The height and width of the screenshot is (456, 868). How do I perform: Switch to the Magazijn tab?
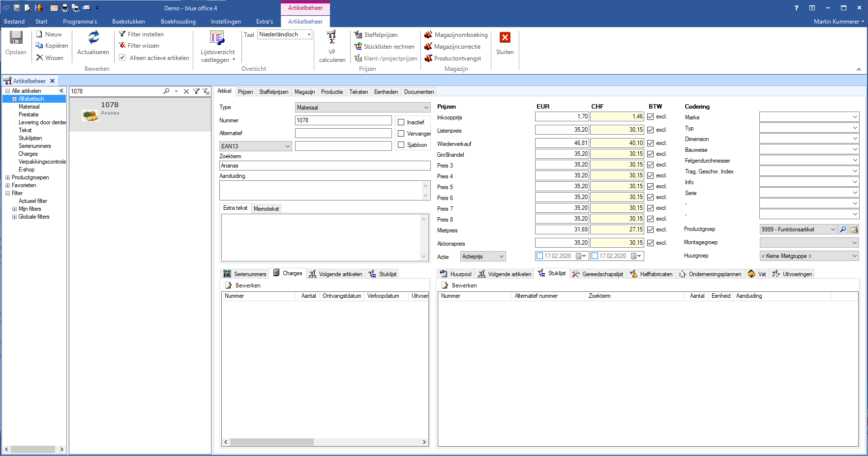[304, 92]
